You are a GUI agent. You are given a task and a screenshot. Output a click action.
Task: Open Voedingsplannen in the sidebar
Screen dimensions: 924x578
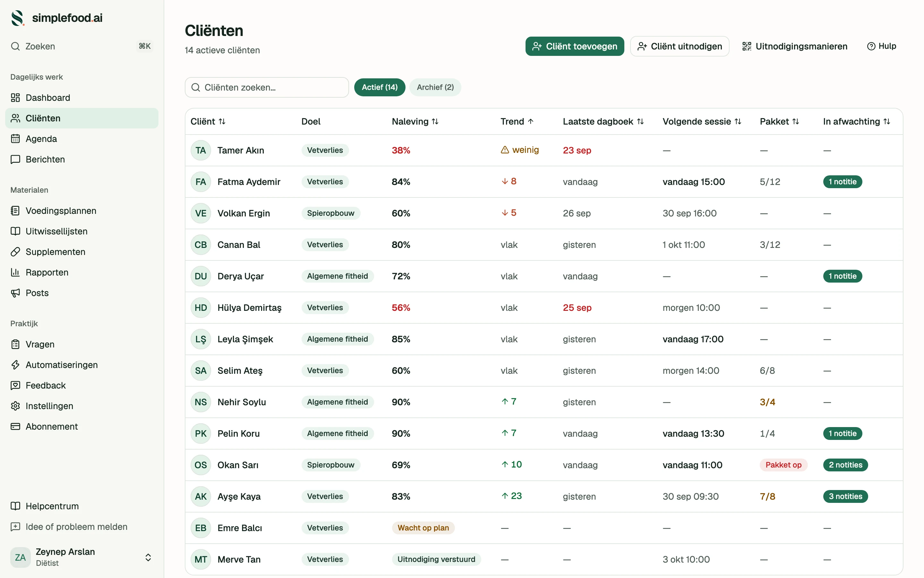pos(82,211)
